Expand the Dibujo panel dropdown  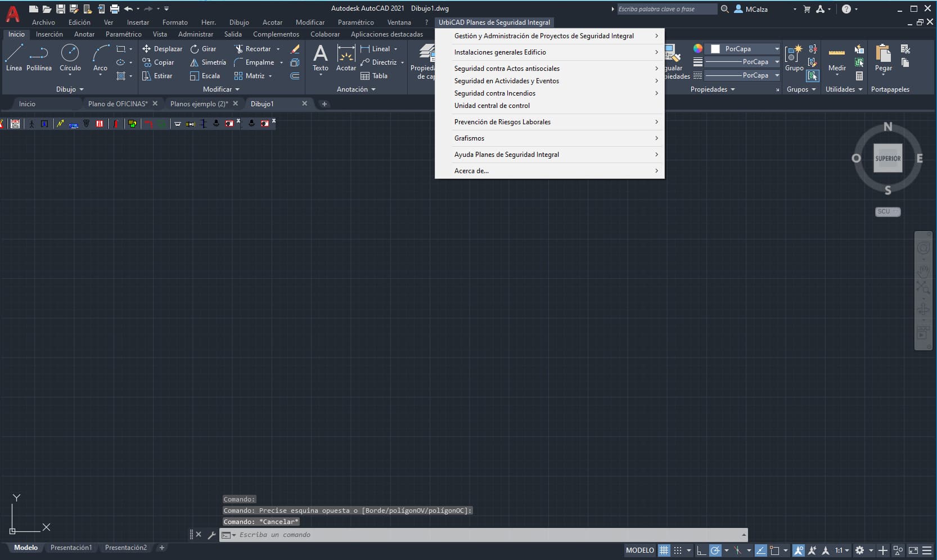70,89
